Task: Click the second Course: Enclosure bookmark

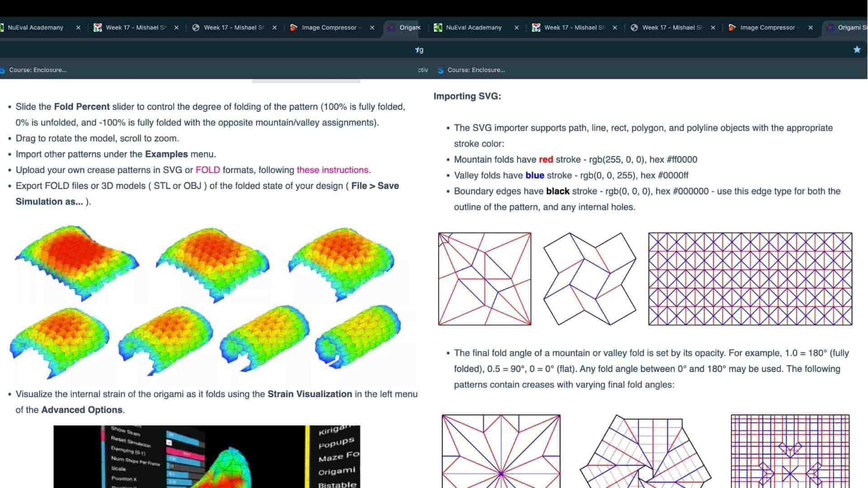Action: click(x=472, y=70)
